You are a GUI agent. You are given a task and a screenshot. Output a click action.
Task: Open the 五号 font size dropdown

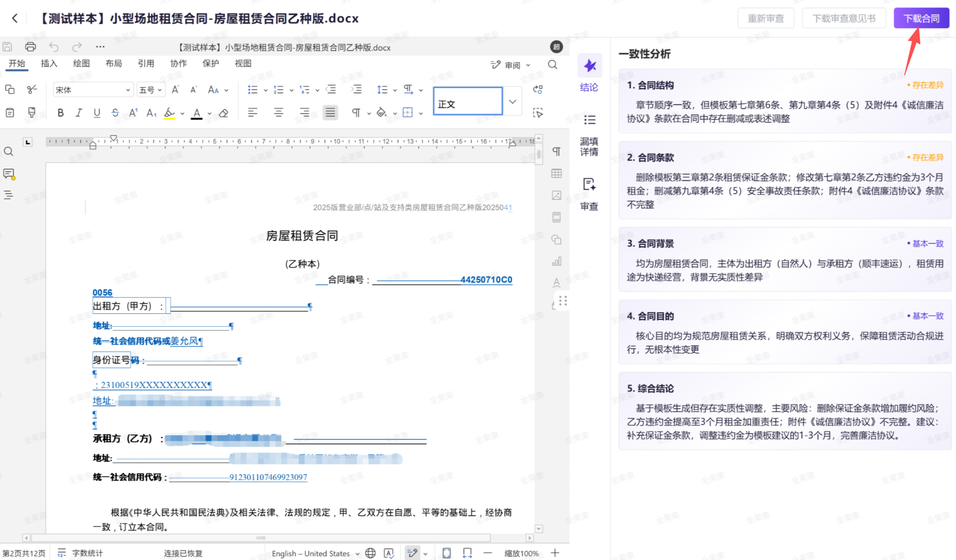(x=159, y=90)
